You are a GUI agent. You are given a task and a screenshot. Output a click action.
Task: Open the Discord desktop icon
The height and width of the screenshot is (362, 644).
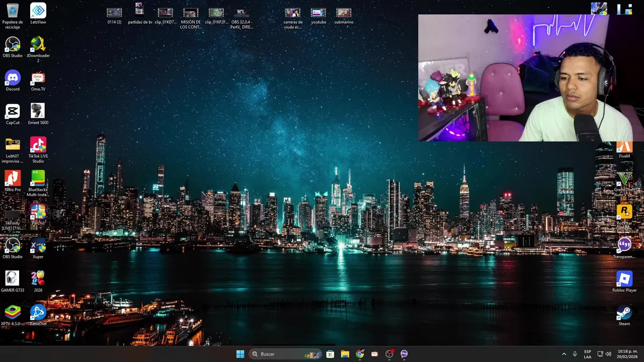click(13, 80)
